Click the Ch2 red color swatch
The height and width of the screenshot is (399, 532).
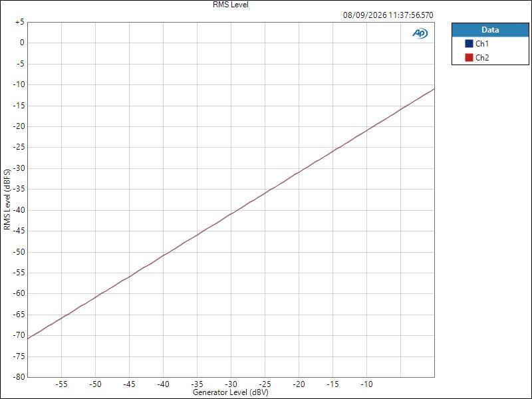click(x=469, y=58)
